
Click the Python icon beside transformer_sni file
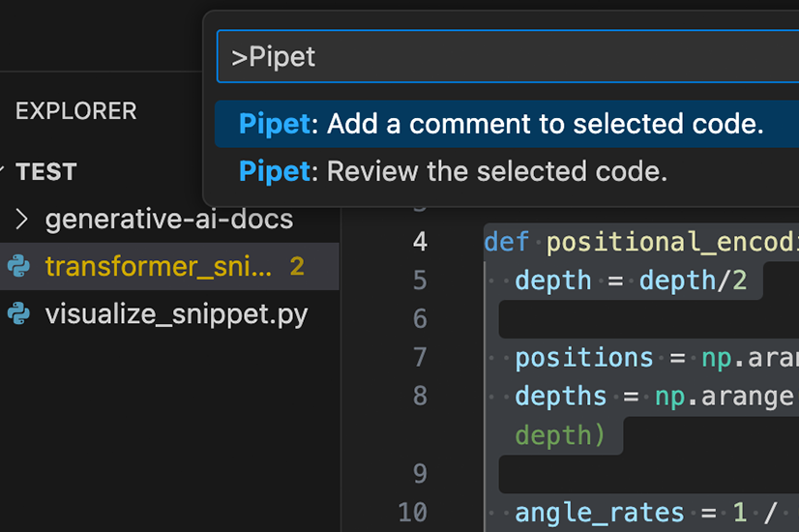[17, 266]
